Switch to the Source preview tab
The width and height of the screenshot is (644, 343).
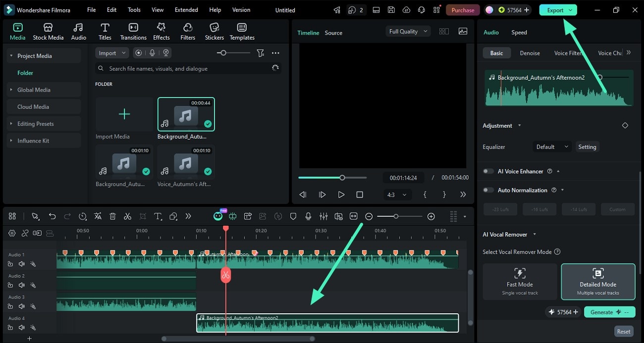click(333, 33)
